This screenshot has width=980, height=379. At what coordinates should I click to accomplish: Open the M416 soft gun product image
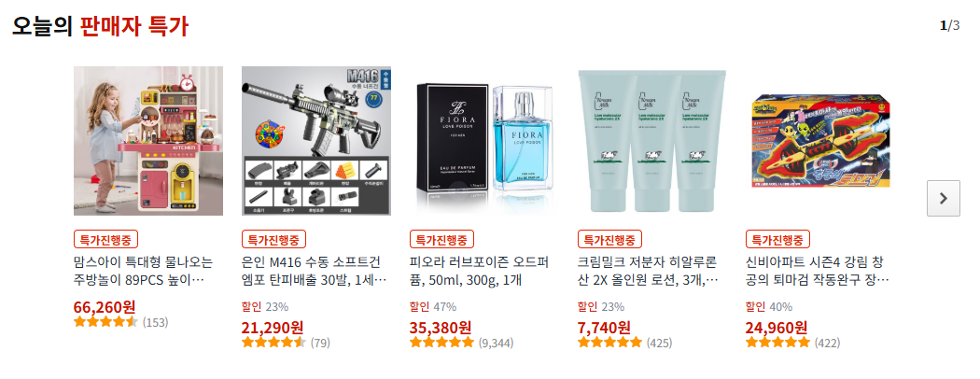click(316, 141)
